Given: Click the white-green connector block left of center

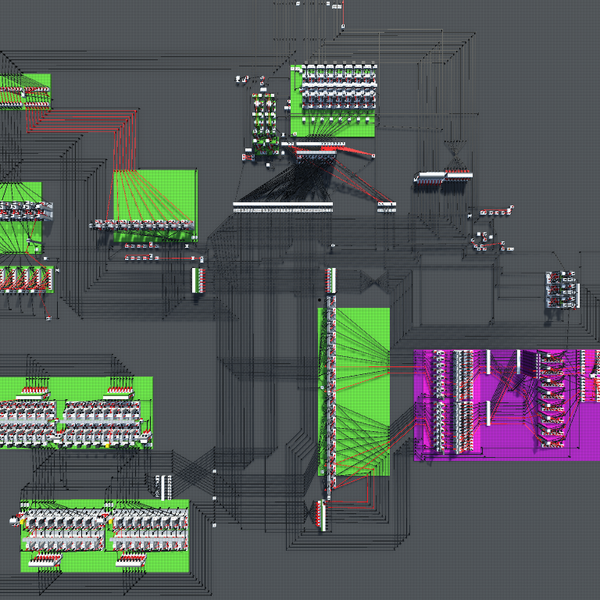Looking at the screenshot, I should click(x=198, y=280).
